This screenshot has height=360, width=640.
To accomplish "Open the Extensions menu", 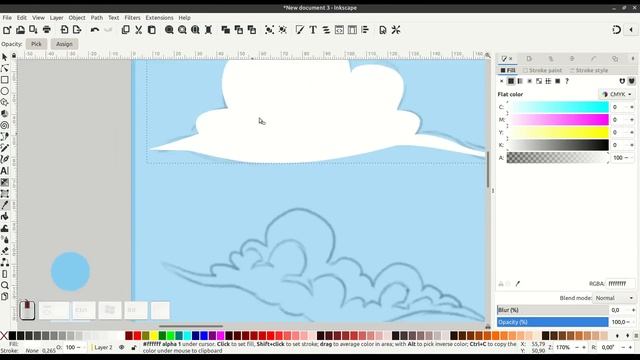I will [x=159, y=18].
